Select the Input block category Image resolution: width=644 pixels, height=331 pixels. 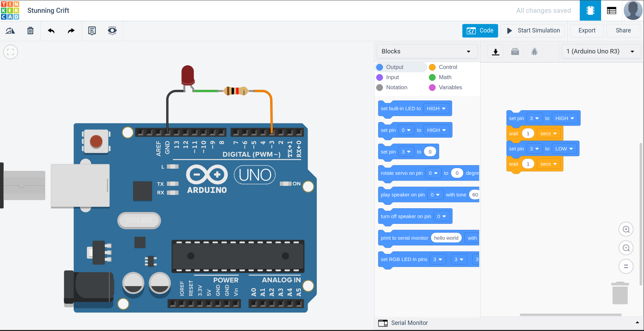[x=388, y=77]
